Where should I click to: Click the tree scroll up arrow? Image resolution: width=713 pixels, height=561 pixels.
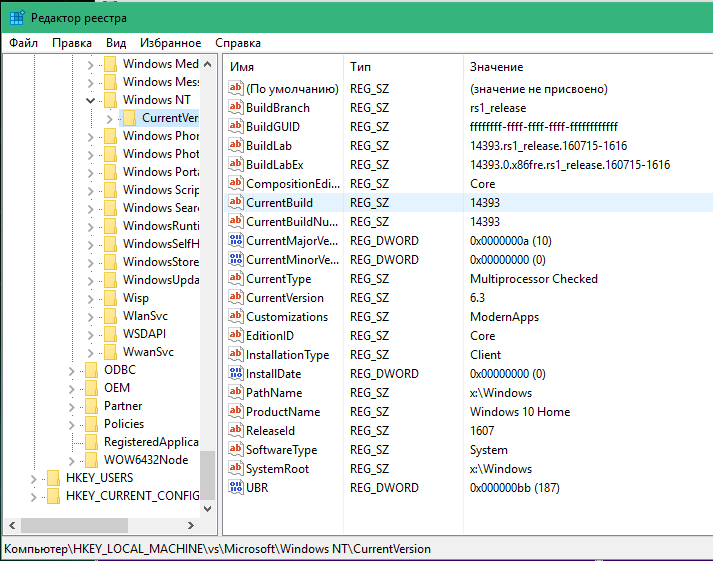pos(207,64)
